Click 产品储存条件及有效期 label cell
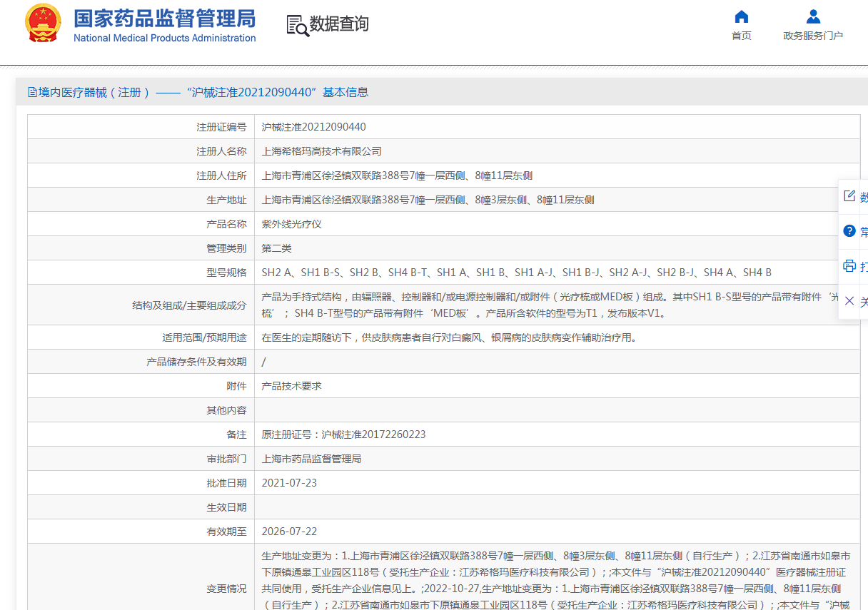 [141, 362]
